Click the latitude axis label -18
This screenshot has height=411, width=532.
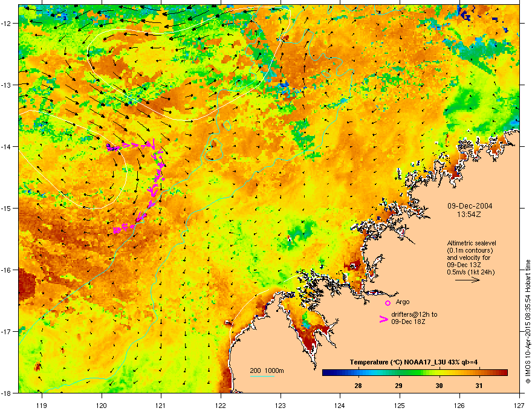7,393
